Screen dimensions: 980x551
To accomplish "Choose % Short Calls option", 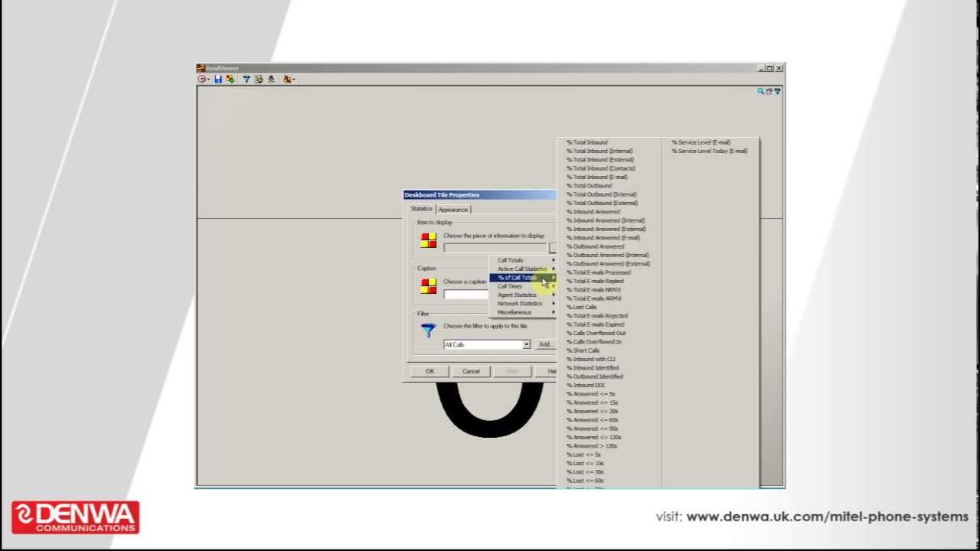I will [583, 350].
